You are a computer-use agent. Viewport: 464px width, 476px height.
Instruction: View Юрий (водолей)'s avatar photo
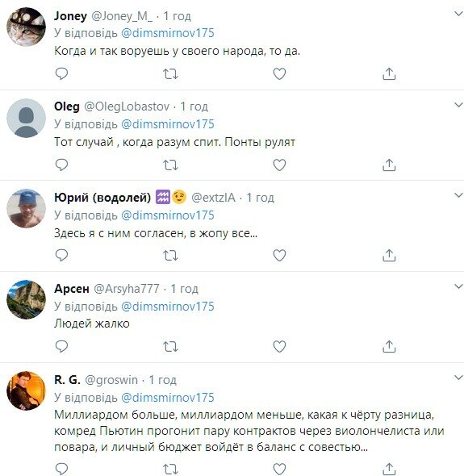pos(26,208)
